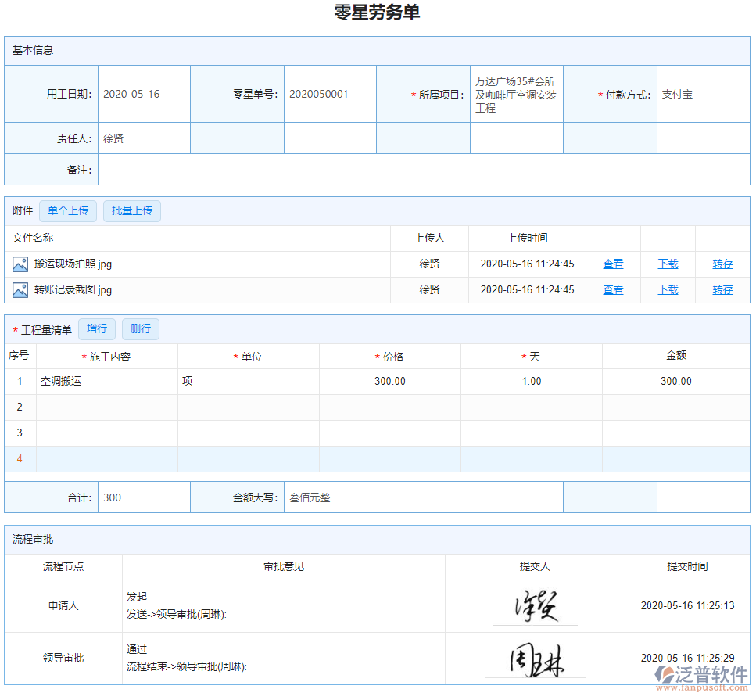
Task: Click the 价格 cell showing 300.00
Action: click(389, 382)
